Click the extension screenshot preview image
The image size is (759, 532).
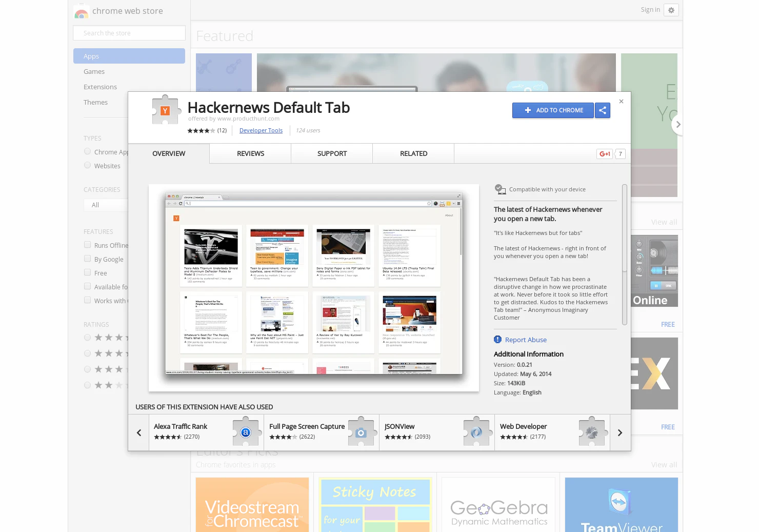pyautogui.click(x=314, y=288)
